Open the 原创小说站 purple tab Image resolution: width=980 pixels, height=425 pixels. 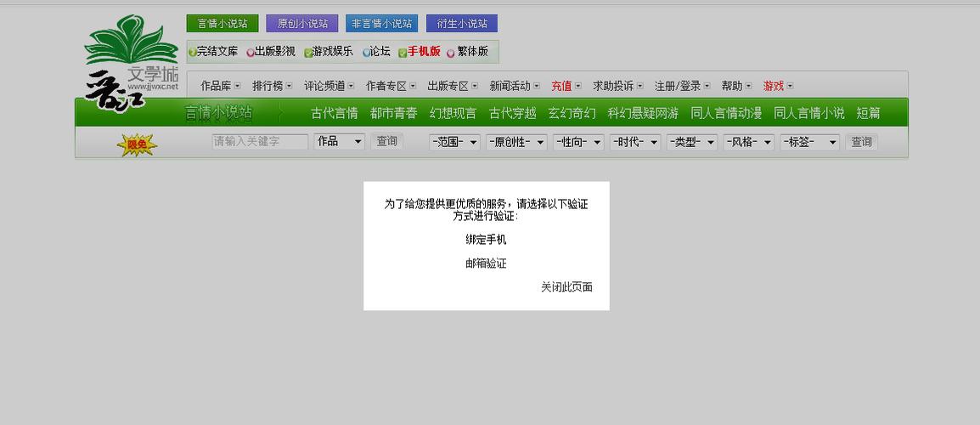[x=302, y=24]
